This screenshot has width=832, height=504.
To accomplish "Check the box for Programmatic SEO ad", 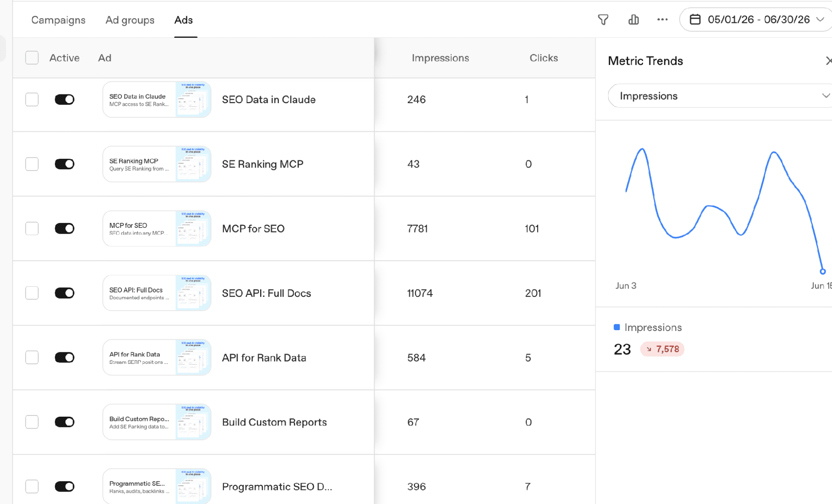I will 32,487.
